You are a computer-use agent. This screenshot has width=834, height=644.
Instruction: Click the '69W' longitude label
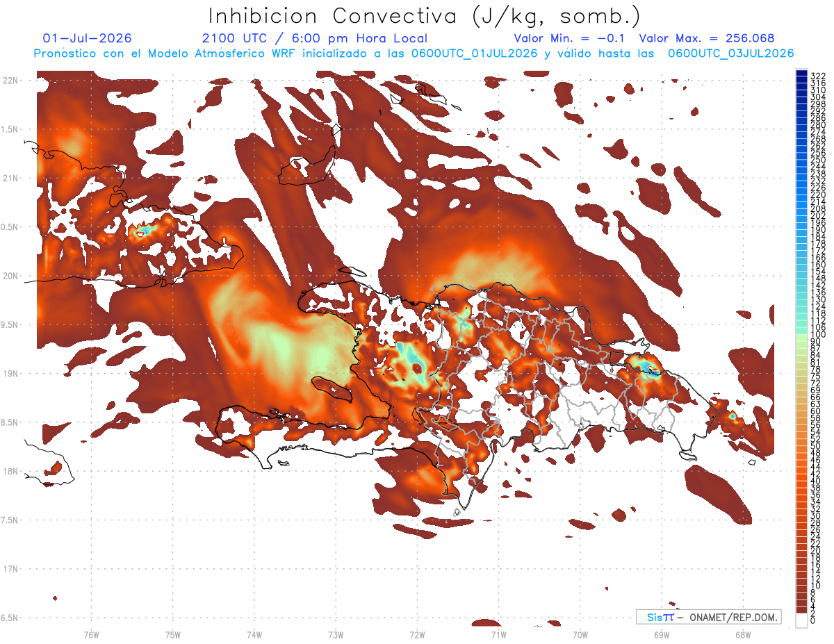[x=661, y=635]
